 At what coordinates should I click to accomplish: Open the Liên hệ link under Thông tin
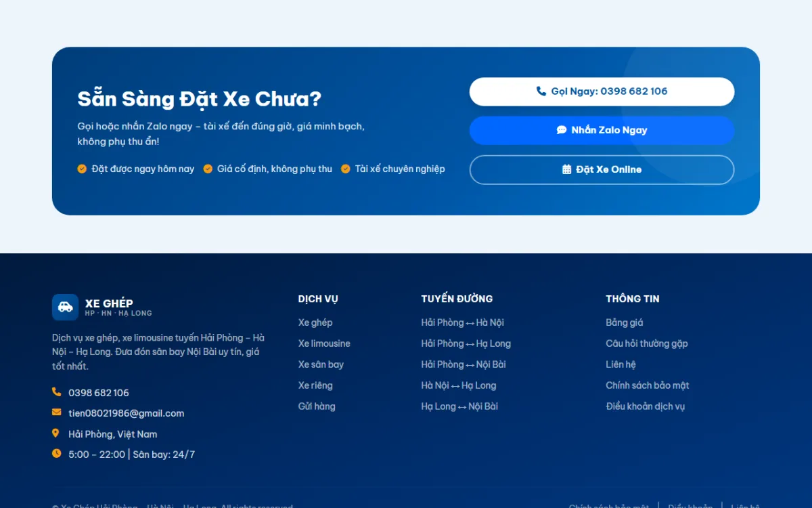coord(621,364)
